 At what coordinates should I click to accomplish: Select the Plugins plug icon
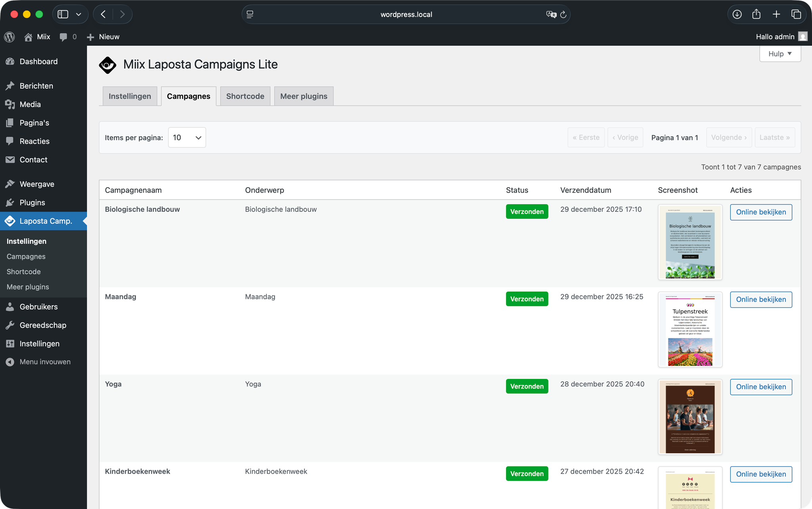tap(10, 202)
